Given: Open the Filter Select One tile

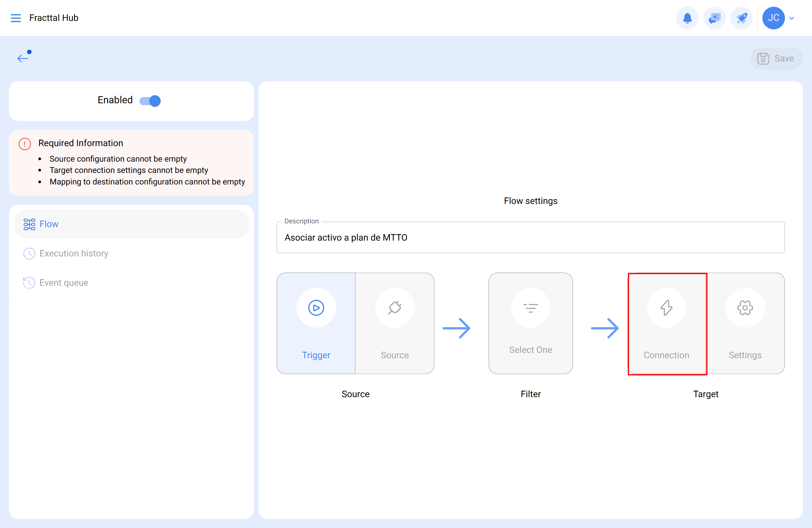Looking at the screenshot, I should (x=531, y=323).
